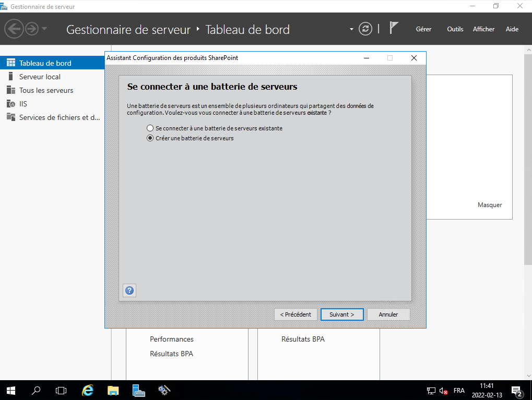
Task: Select 'Se connecter à une batterie de serveurs existante'
Action: click(215, 128)
